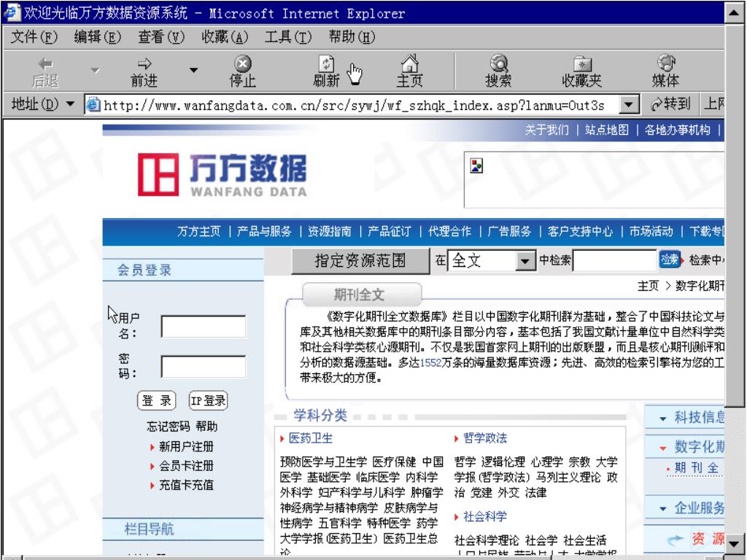Click the 新用户注册 link

[x=186, y=447]
